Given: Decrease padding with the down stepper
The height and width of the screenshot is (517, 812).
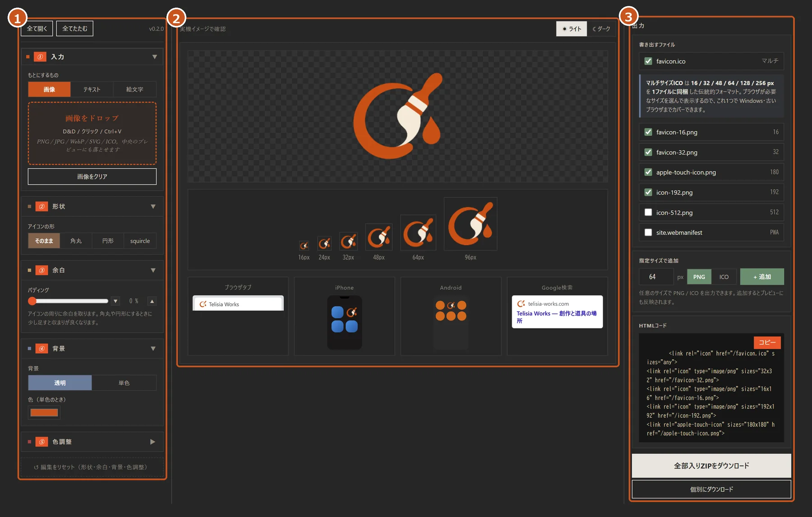Looking at the screenshot, I should pyautogui.click(x=116, y=301).
